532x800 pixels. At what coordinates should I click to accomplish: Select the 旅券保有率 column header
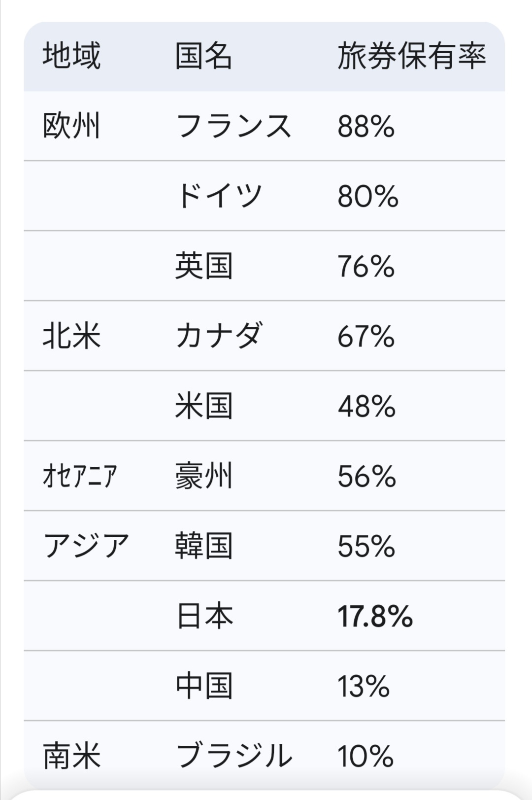pyautogui.click(x=412, y=56)
